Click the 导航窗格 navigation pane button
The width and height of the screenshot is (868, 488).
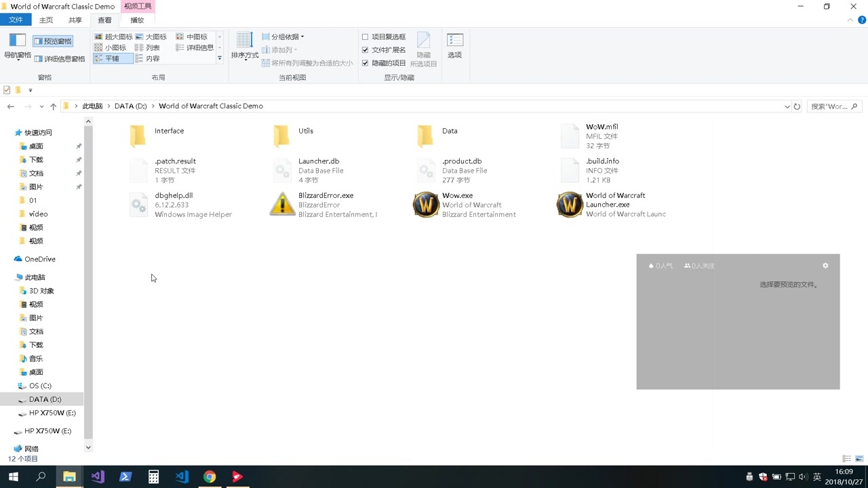(18, 46)
